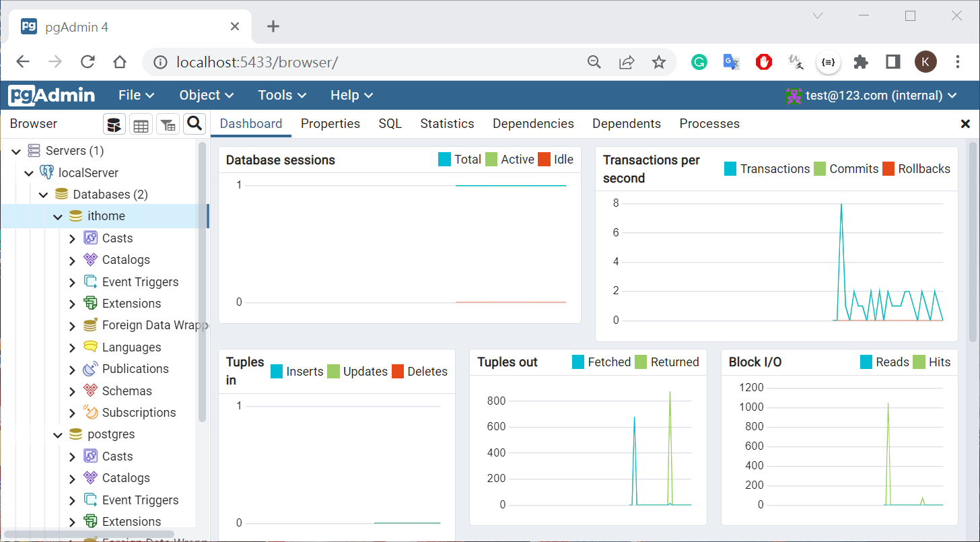This screenshot has width=980, height=542.
Task: Click the Extensions icon under ithome
Action: (91, 304)
